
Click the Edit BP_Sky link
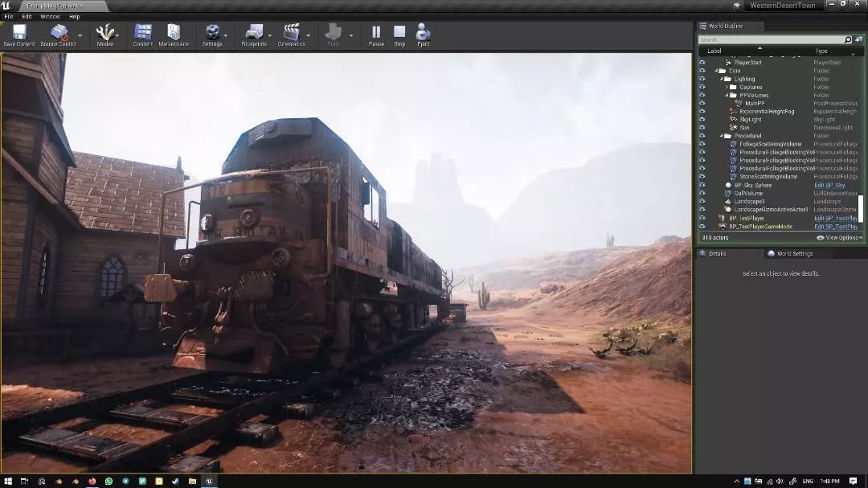[829, 185]
